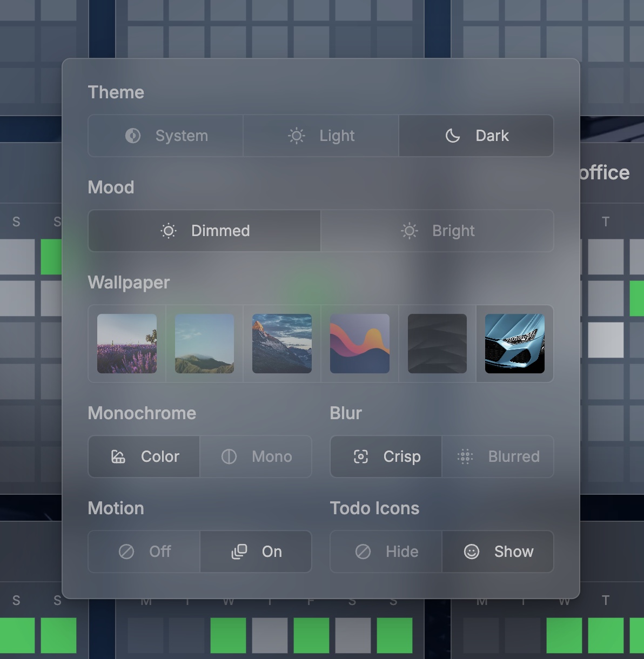644x659 pixels.
Task: Click the dotted icon beside Blurred
Action: (x=465, y=456)
